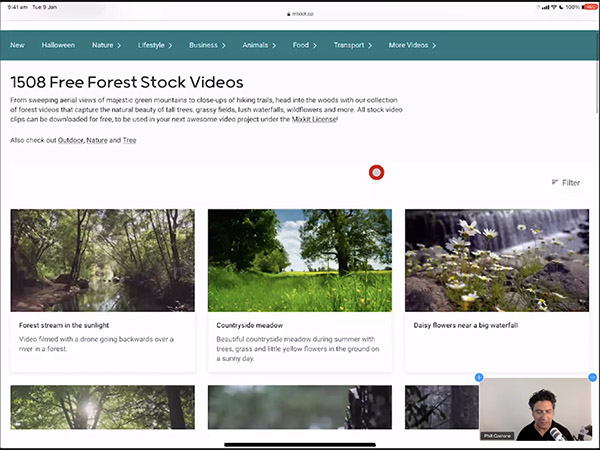This screenshot has width=600, height=450.
Task: Expand the chevron beside Animals
Action: coord(274,46)
